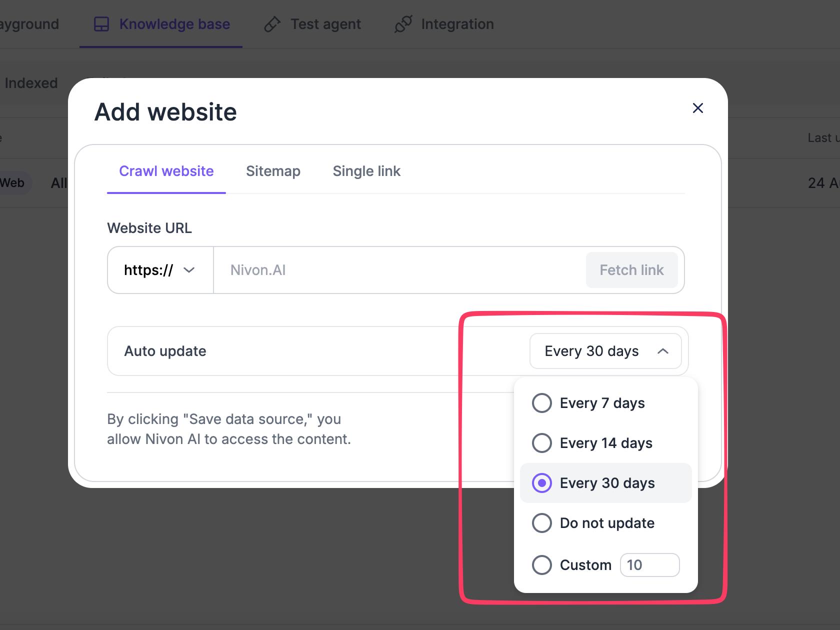Click the Fetch link button
Viewport: 840px width, 630px height.
click(632, 270)
